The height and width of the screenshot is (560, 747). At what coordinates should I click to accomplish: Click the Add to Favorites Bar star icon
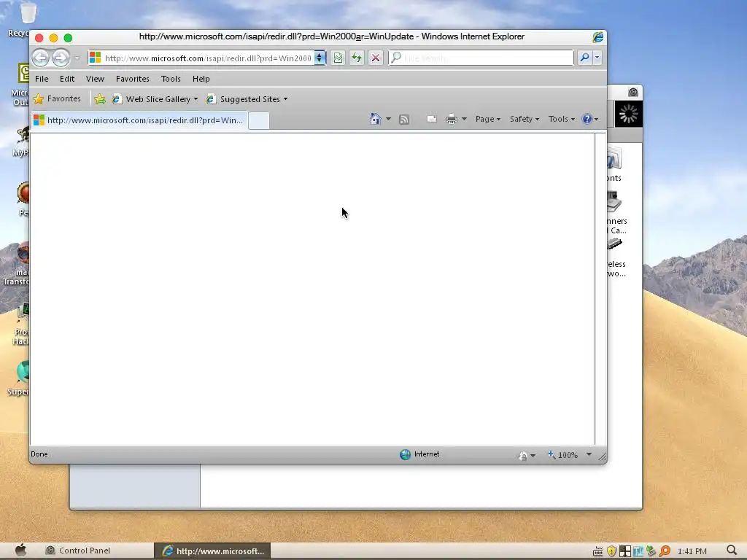pyautogui.click(x=99, y=99)
